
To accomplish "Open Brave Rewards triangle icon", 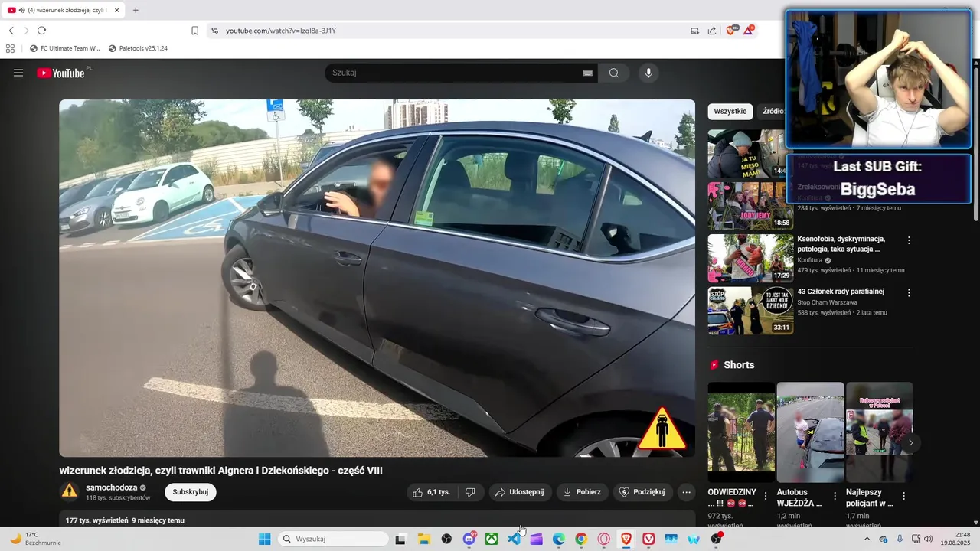I will (749, 30).
